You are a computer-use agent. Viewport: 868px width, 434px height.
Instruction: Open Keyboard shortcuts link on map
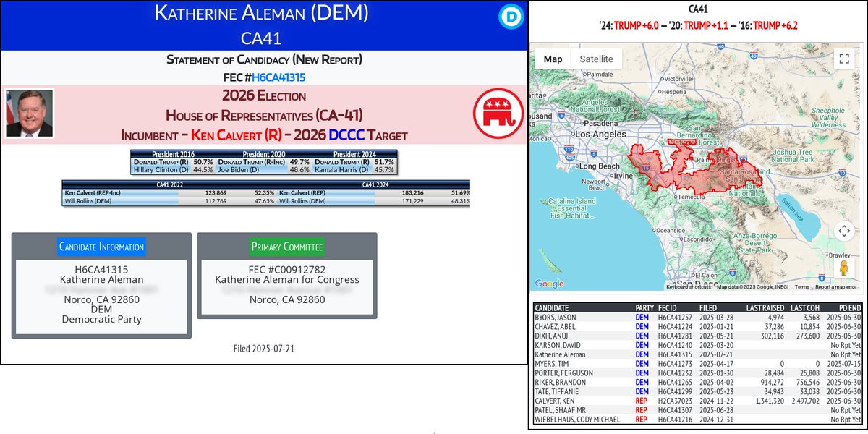[x=689, y=287]
